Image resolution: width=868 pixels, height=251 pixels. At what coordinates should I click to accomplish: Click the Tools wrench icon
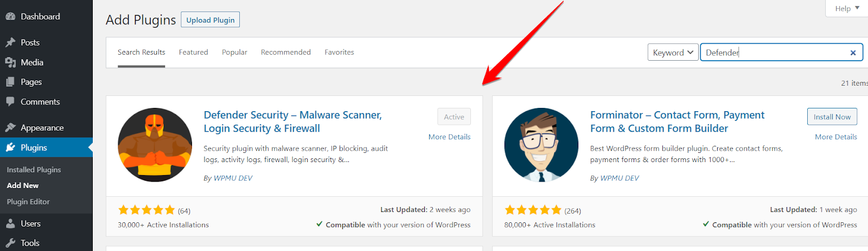[x=10, y=243]
